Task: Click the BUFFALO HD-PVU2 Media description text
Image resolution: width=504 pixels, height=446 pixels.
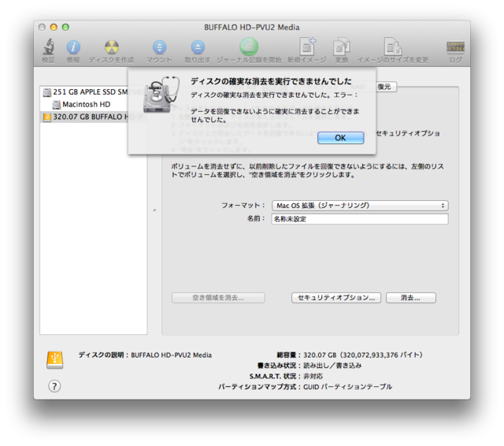Action: 172,355
